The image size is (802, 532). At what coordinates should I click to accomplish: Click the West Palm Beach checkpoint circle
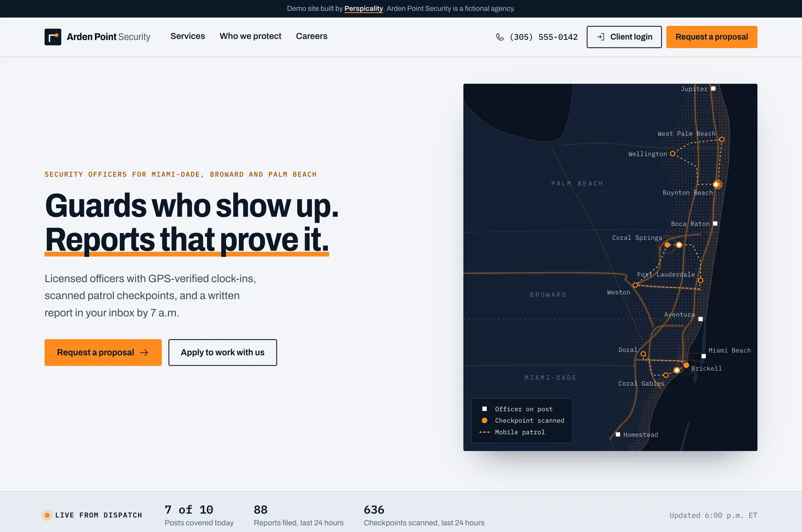pyautogui.click(x=722, y=139)
